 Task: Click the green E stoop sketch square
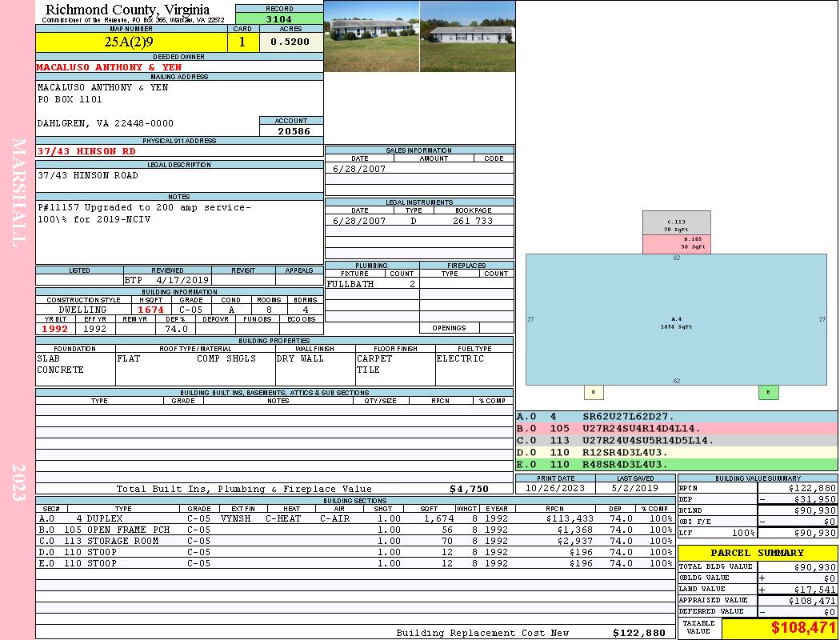(768, 392)
